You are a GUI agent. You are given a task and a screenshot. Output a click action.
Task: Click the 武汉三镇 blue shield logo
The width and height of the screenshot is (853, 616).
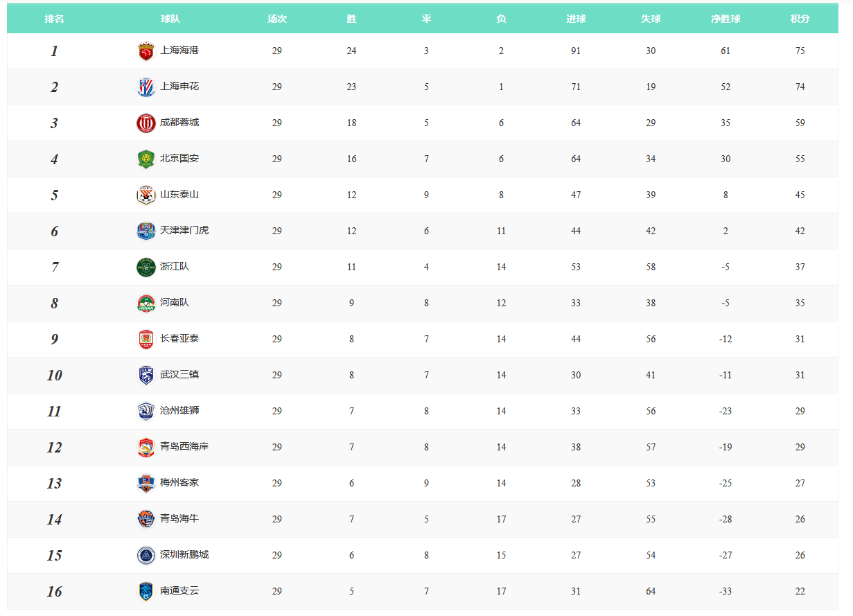pos(146,376)
